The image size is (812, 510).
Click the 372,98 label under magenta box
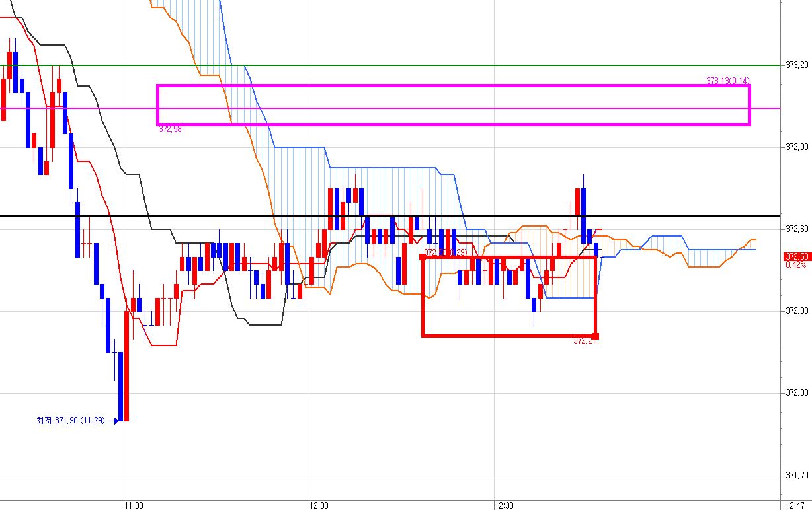(x=170, y=129)
